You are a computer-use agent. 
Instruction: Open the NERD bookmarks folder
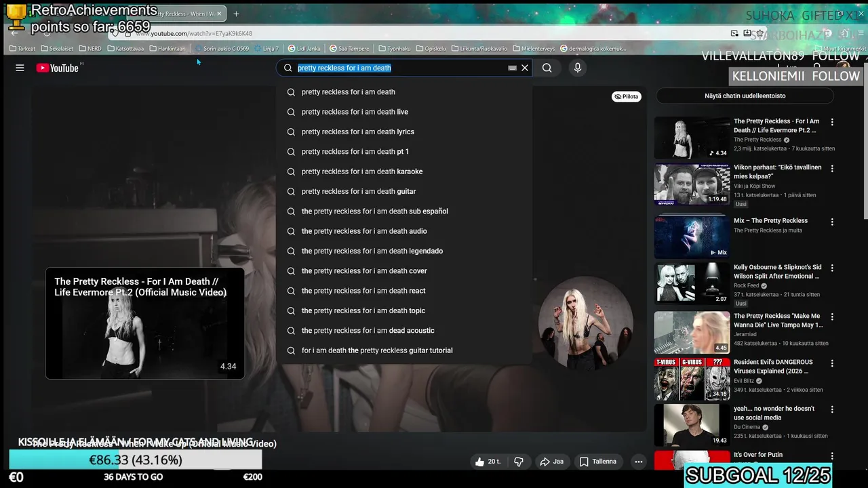[90, 49]
